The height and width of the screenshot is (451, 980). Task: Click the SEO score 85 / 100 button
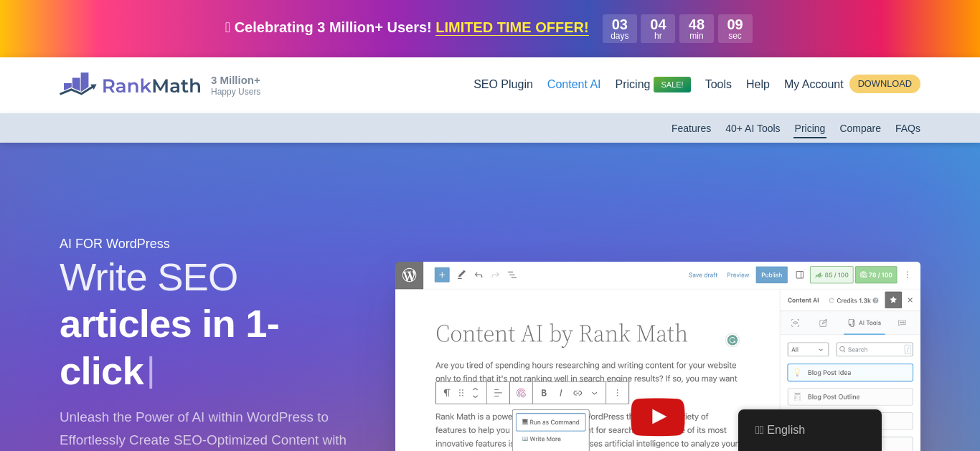pos(831,275)
